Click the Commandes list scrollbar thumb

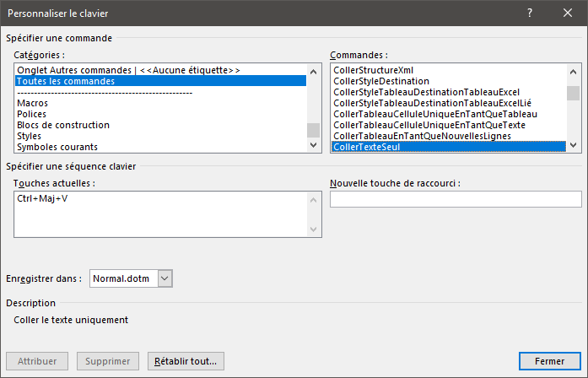point(573,94)
